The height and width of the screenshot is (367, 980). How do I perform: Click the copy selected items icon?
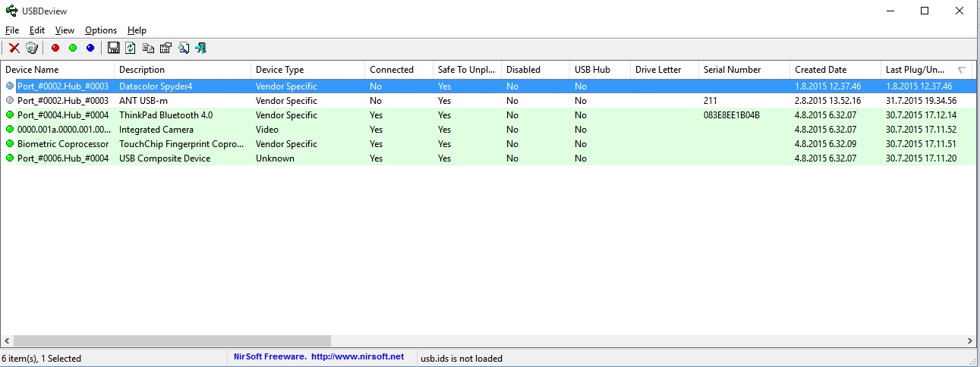pyautogui.click(x=148, y=48)
